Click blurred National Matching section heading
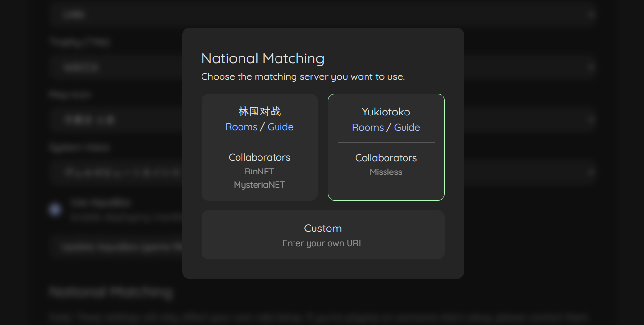Image resolution: width=644 pixels, height=325 pixels. pyautogui.click(x=111, y=292)
